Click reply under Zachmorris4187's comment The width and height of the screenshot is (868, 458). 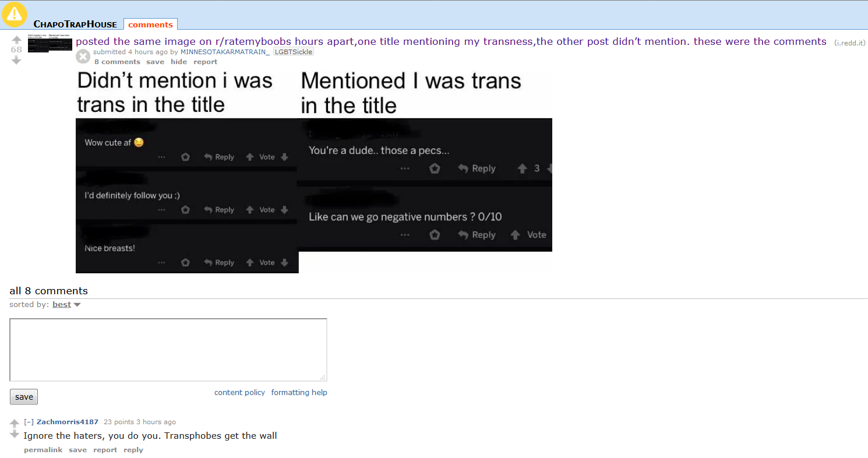pos(133,450)
